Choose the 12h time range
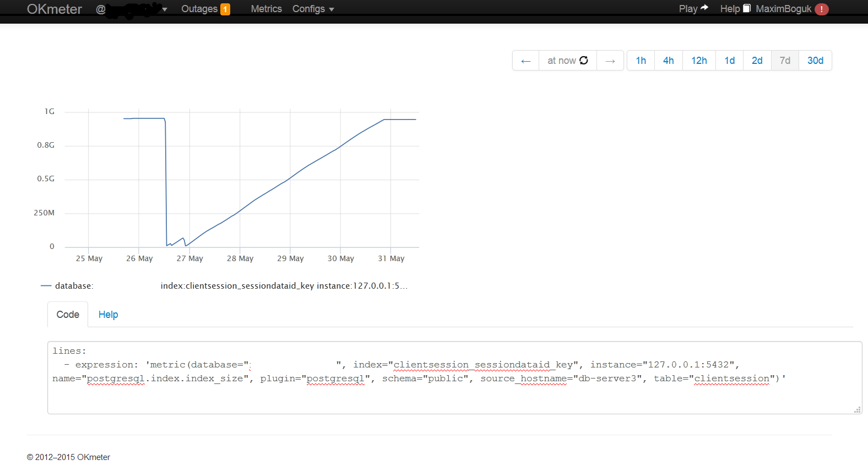868x476 pixels. click(699, 61)
